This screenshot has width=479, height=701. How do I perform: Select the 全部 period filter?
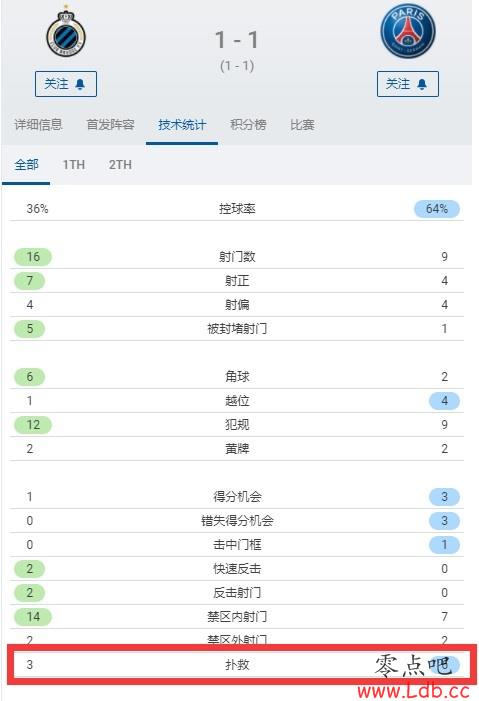(x=26, y=165)
